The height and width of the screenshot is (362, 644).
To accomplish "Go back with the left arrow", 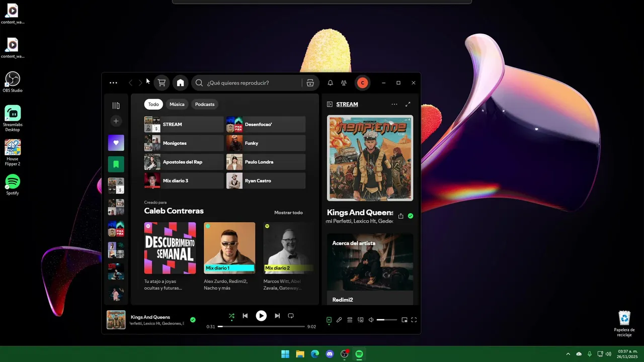I will [131, 83].
